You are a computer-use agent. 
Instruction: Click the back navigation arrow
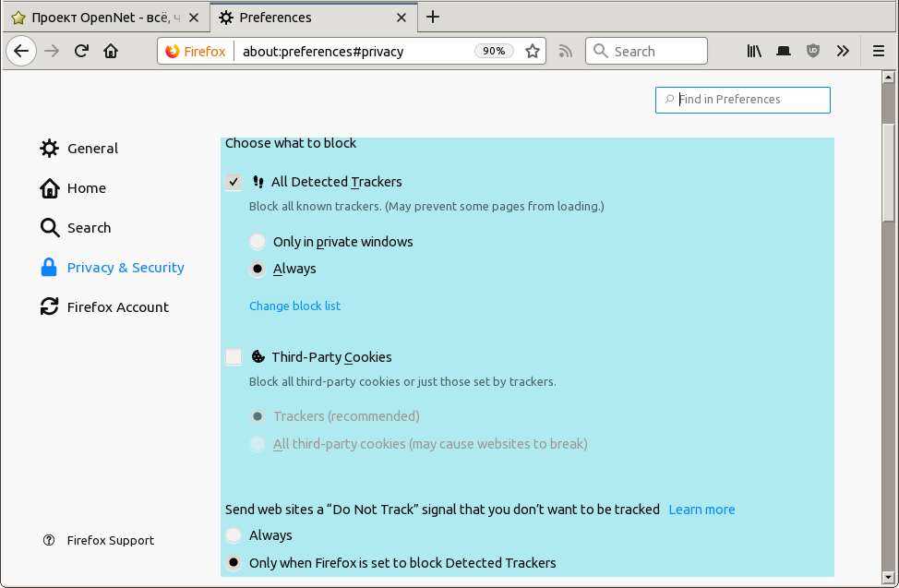(21, 52)
